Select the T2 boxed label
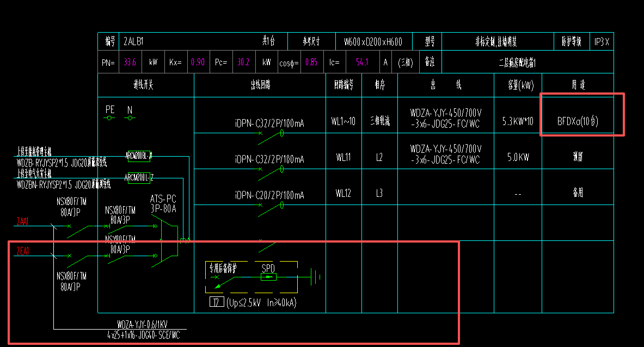This screenshot has height=347, width=644. (x=216, y=302)
